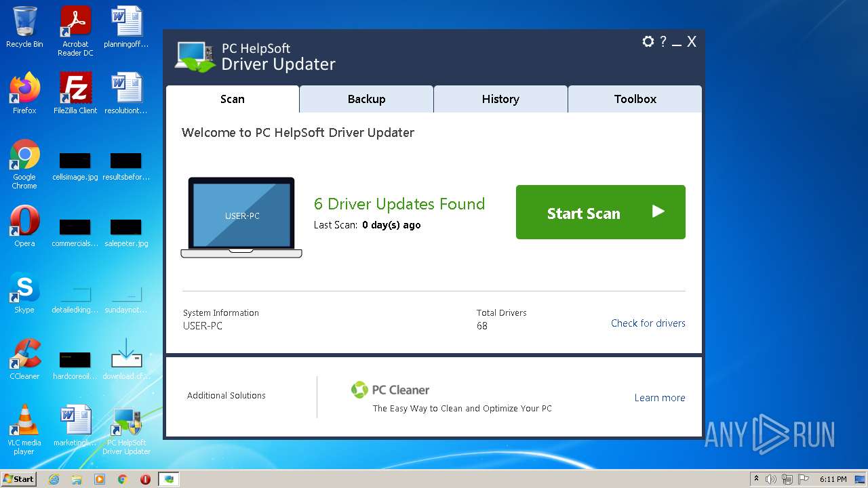This screenshot has height=488, width=868.
Task: Click Driver Updater taskbar button
Action: 169,479
